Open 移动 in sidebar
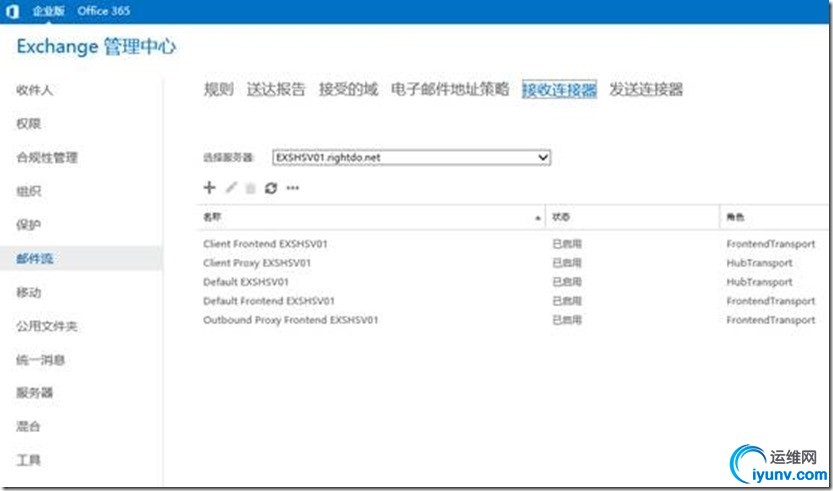 click(28, 292)
